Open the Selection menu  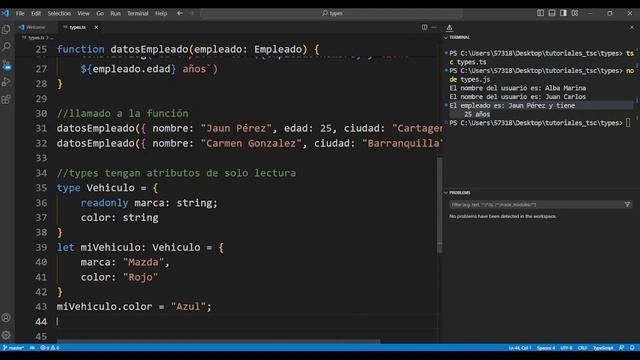pyautogui.click(x=59, y=13)
